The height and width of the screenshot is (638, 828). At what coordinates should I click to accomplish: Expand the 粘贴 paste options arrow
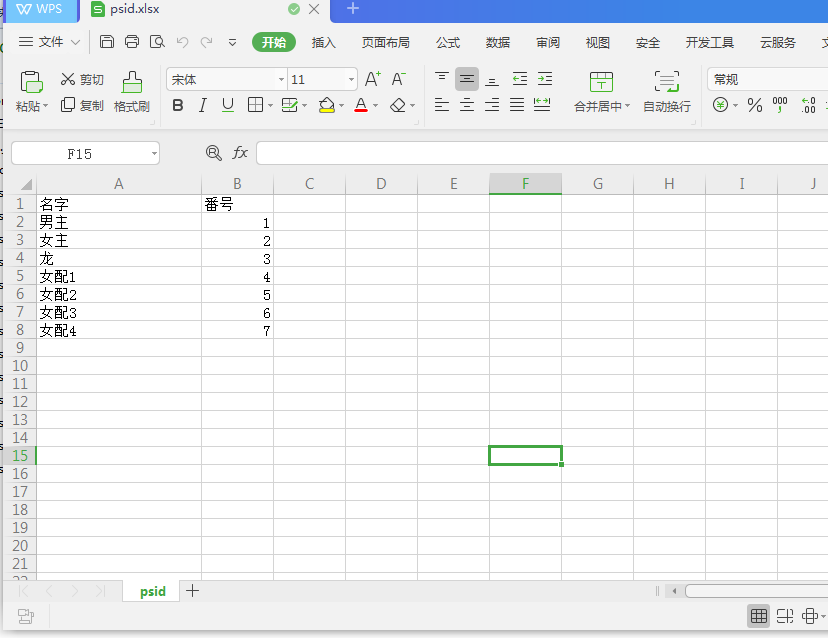pos(45,106)
